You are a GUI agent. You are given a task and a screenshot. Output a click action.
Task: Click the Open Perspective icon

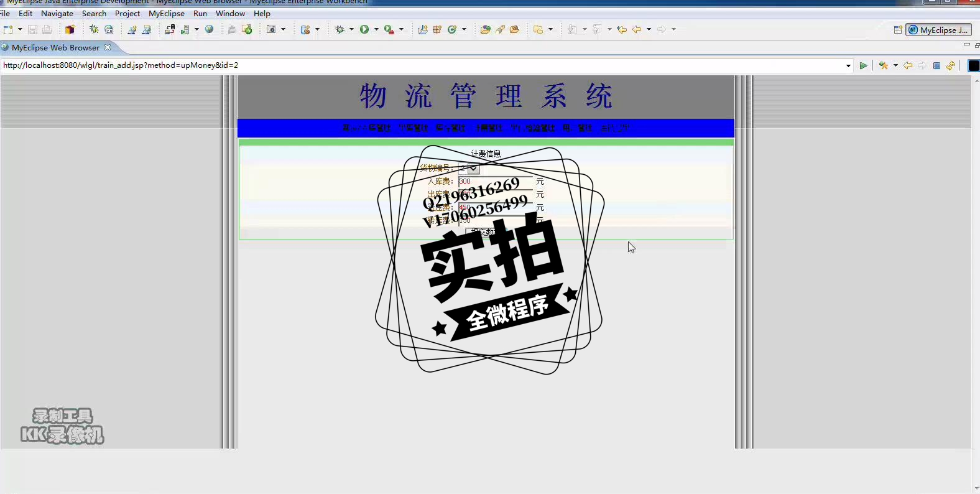898,30
